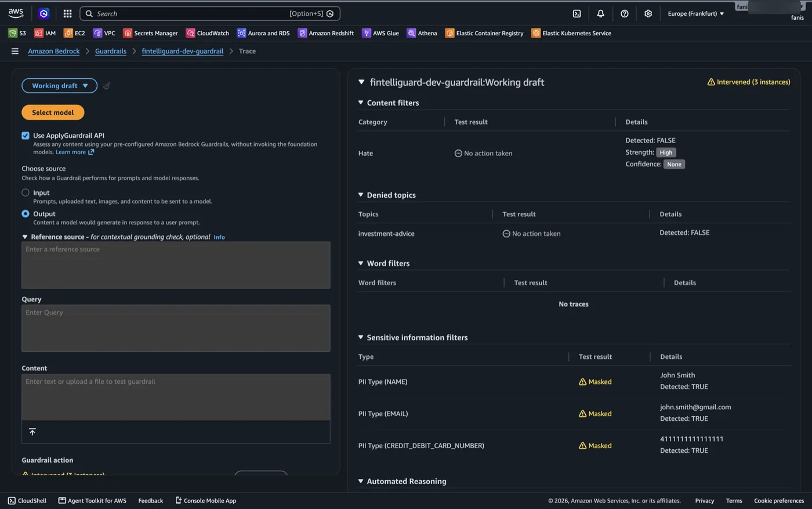Open Cookie preferences in footer
The width and height of the screenshot is (812, 509).
coord(779,500)
